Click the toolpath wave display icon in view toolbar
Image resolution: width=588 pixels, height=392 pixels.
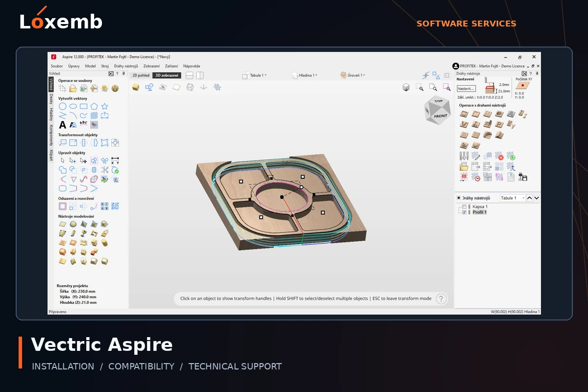(217, 87)
